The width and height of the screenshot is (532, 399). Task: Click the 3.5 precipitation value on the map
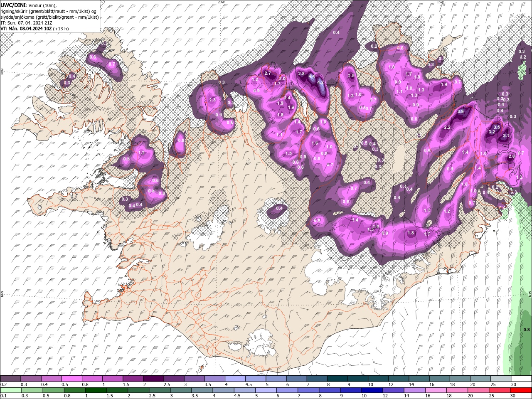[x=496, y=127]
